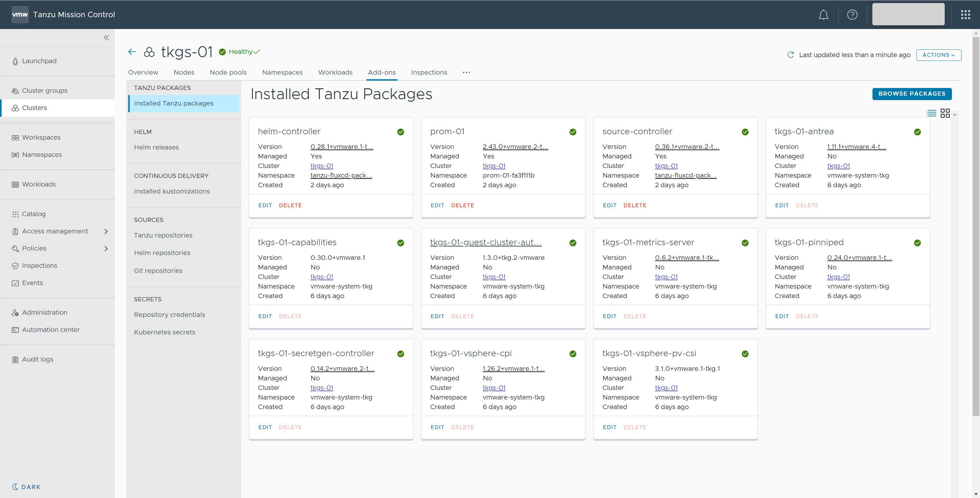Click the back arrow beside tkgs-01
The image size is (980, 498).
[x=132, y=52]
